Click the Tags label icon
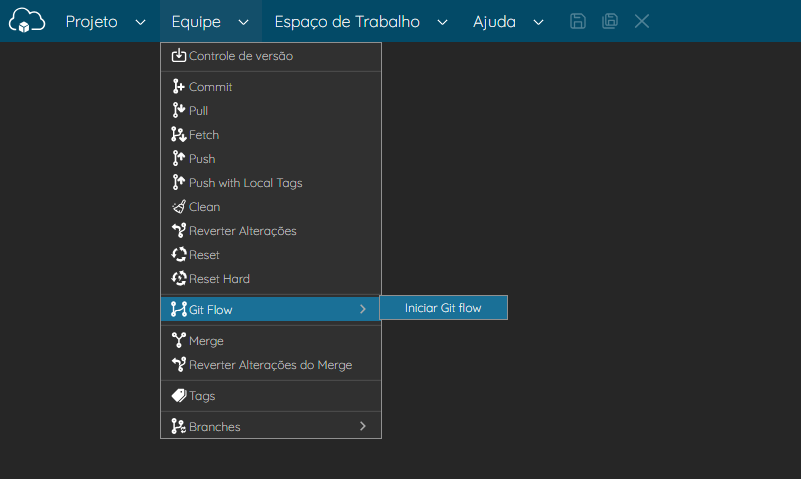The image size is (801, 479). 179,395
